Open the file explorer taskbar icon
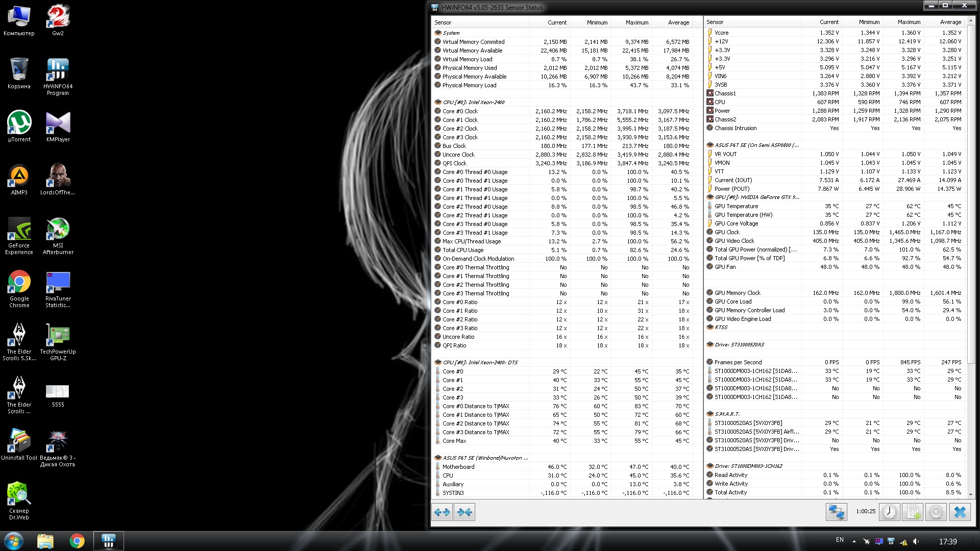The height and width of the screenshot is (551, 980). pyautogui.click(x=45, y=541)
